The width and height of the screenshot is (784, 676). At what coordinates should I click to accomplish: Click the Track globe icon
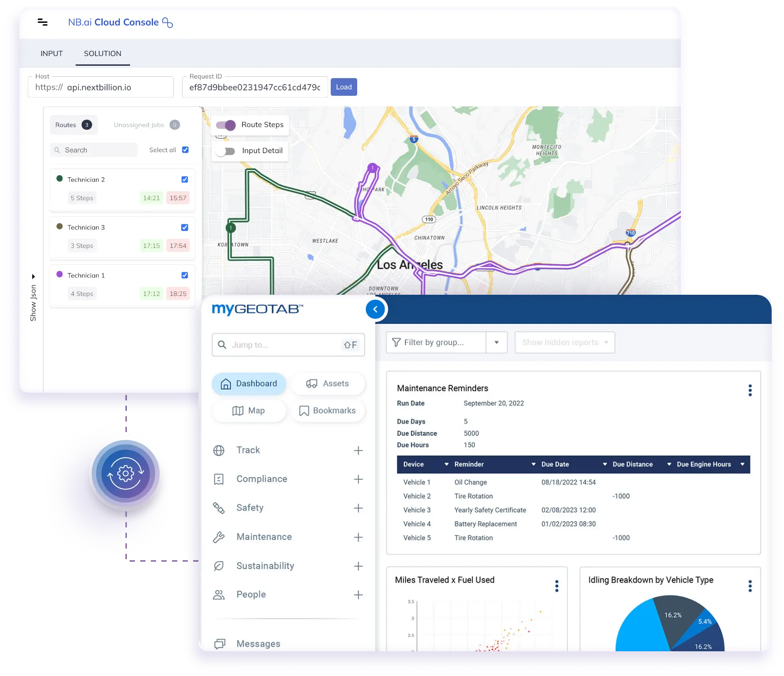219,450
